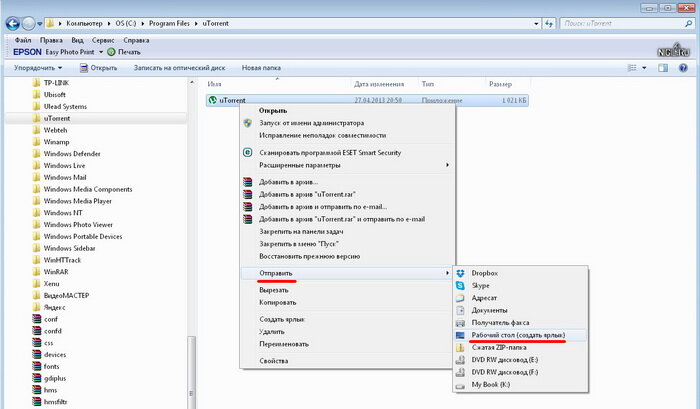Open the view options dropdown arrow
The image size is (700, 409).
(x=644, y=68)
